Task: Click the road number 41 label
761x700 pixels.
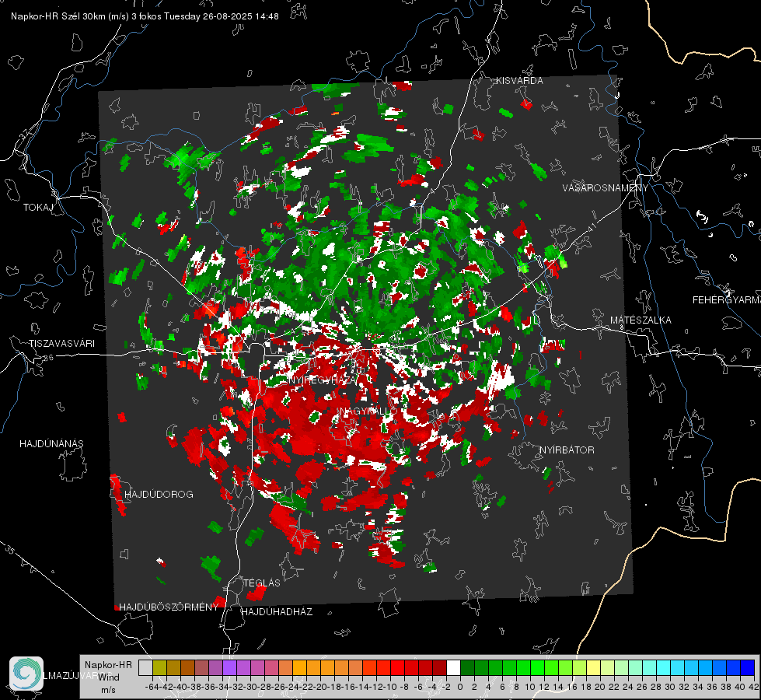Action: pos(592,227)
